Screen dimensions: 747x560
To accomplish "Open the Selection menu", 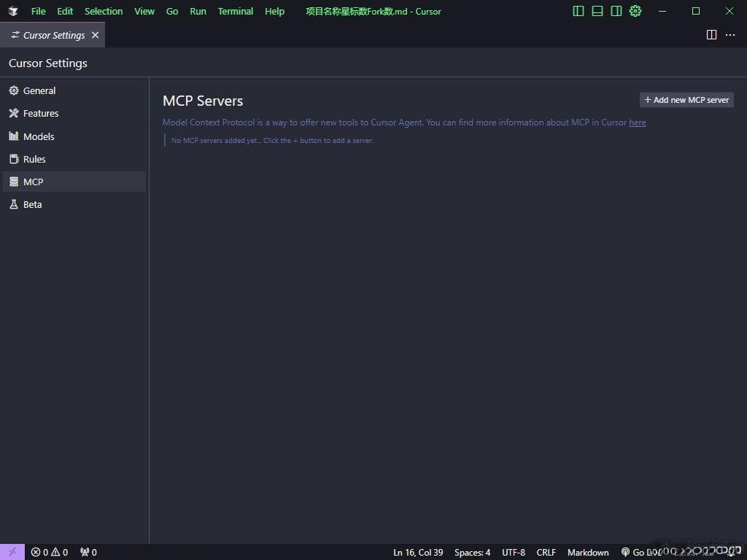I will pyautogui.click(x=104, y=11).
